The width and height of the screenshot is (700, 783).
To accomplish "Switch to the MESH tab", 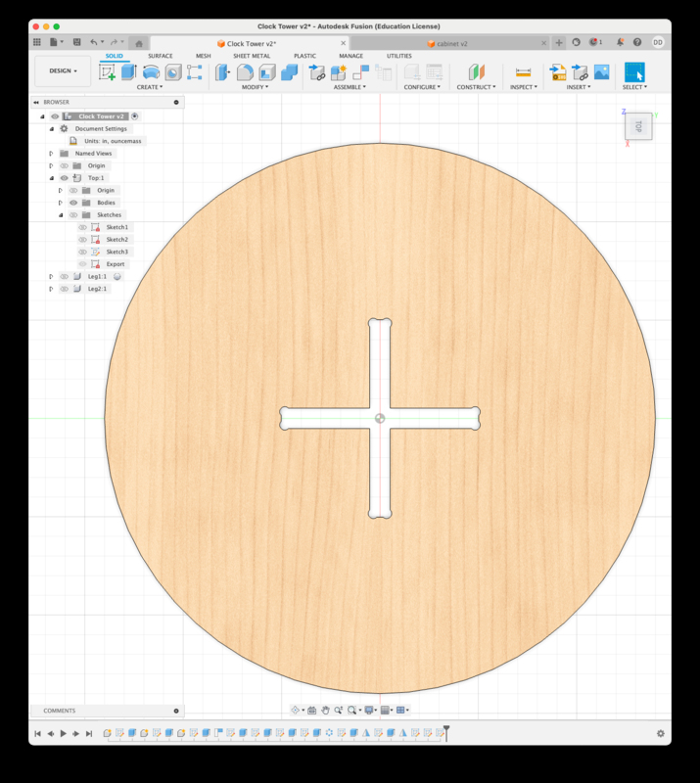I will click(x=203, y=56).
